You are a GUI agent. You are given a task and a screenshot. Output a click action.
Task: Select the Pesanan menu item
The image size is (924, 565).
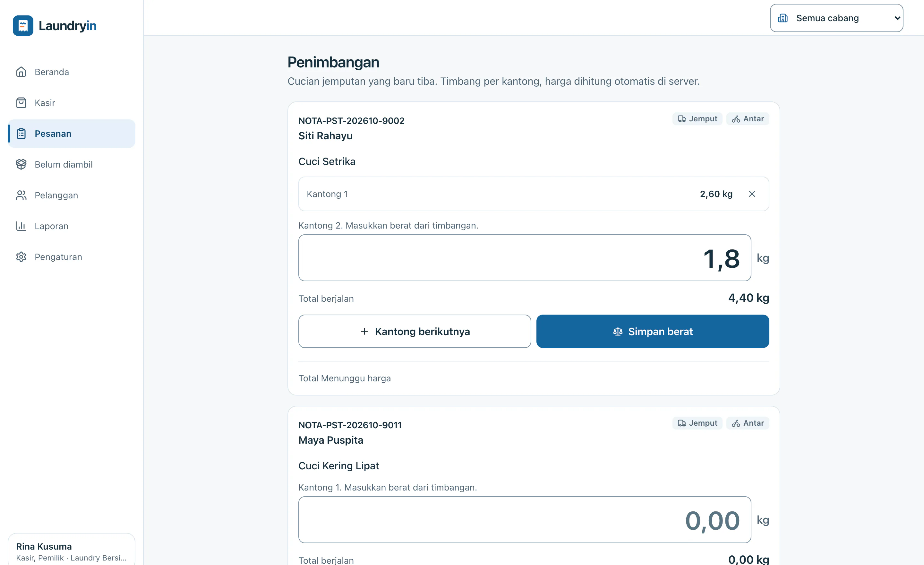72,134
